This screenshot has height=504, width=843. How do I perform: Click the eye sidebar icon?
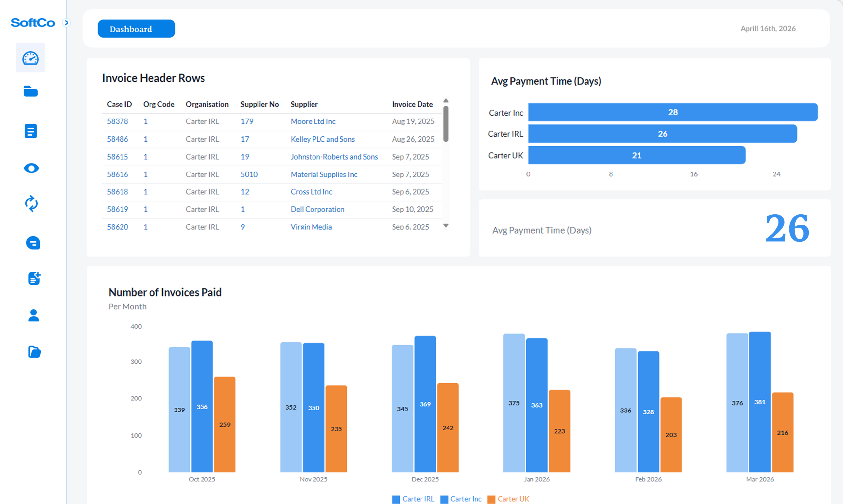[x=31, y=168]
